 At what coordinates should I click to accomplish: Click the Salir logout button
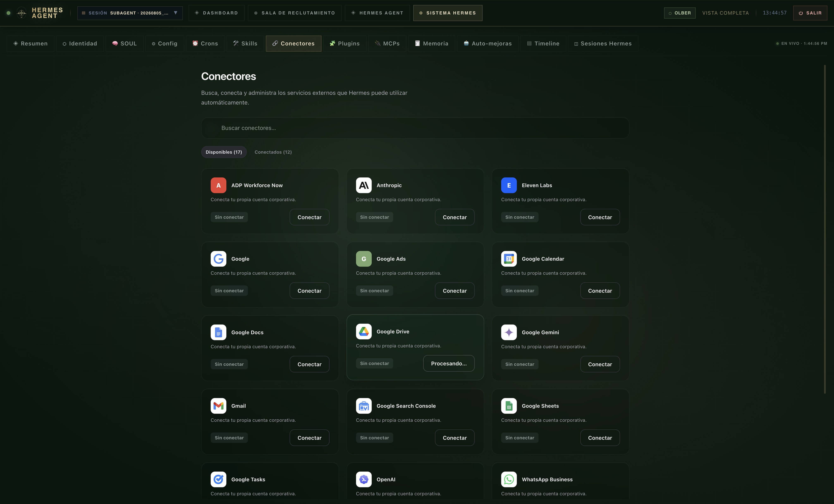tap(810, 13)
